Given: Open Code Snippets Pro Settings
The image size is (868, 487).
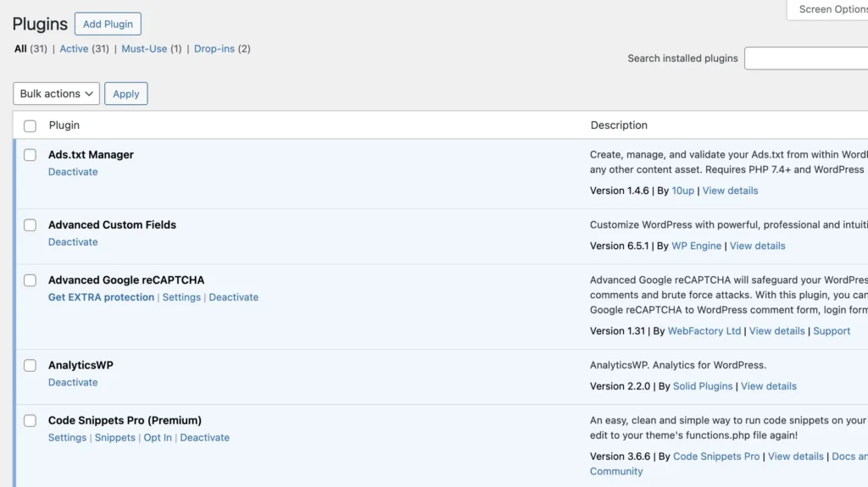Looking at the screenshot, I should click(68, 438).
